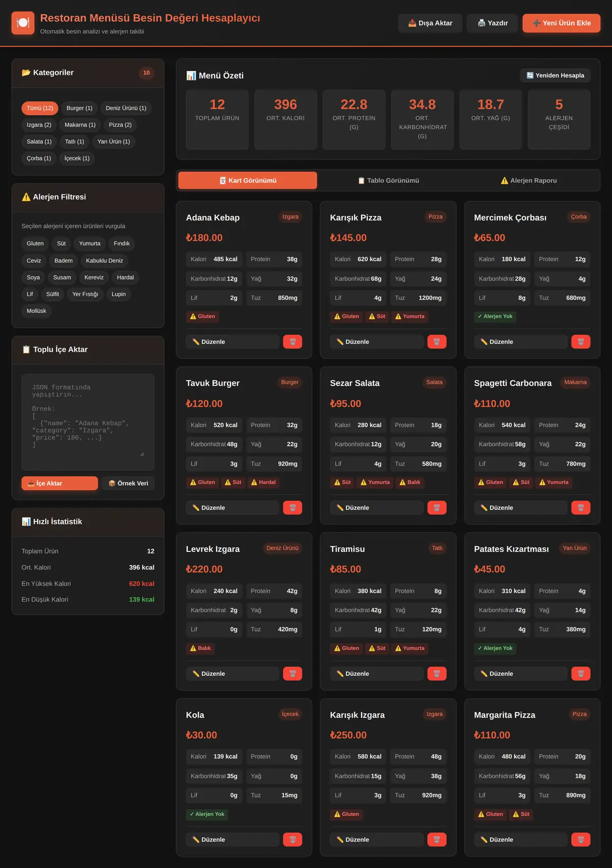Toggle the Mollüsk allergen filter
This screenshot has height=868, width=612.
pyautogui.click(x=36, y=311)
